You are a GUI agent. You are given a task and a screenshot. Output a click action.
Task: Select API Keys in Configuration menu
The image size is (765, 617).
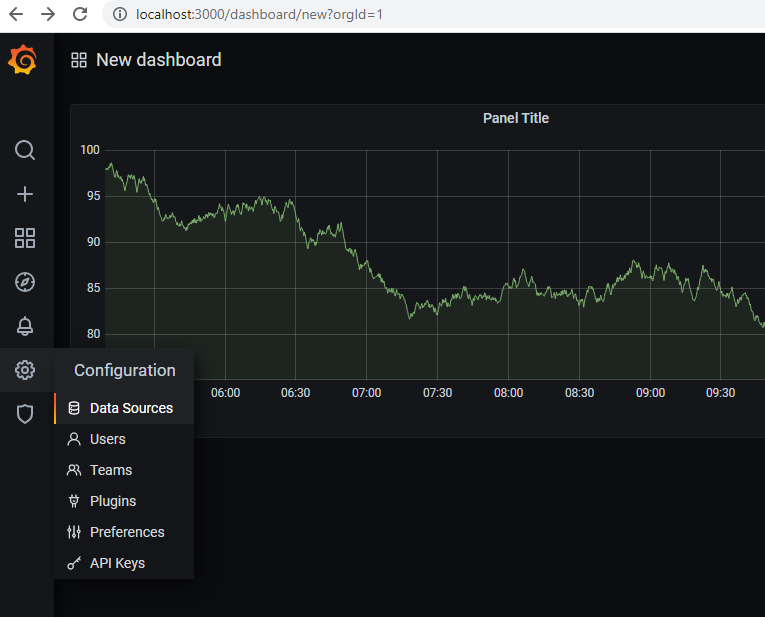124,563
